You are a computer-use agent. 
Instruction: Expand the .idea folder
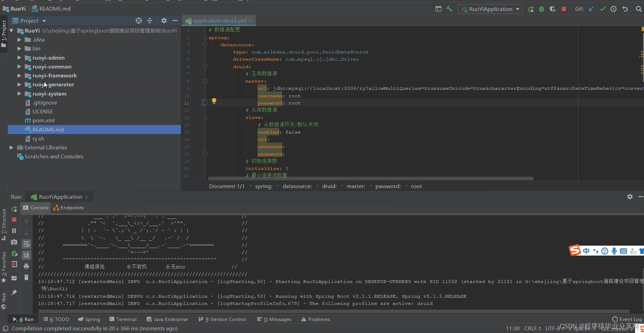(19, 39)
